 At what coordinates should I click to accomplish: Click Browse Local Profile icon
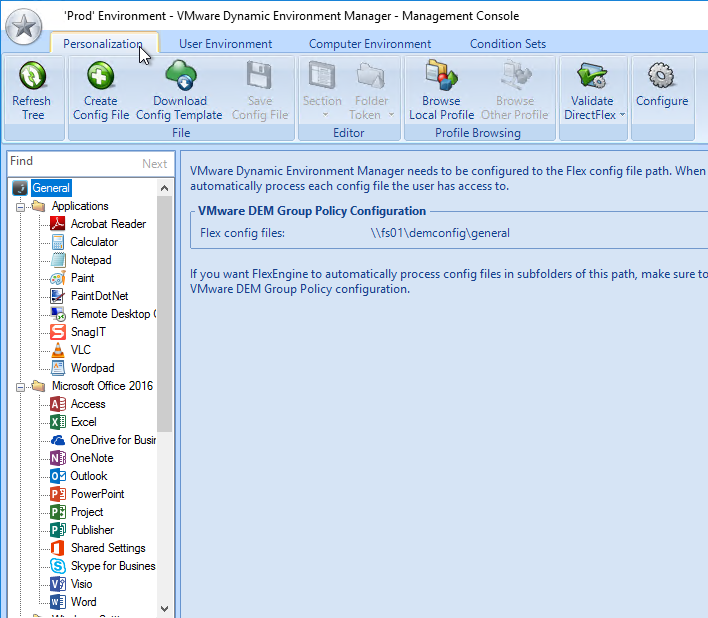click(441, 75)
